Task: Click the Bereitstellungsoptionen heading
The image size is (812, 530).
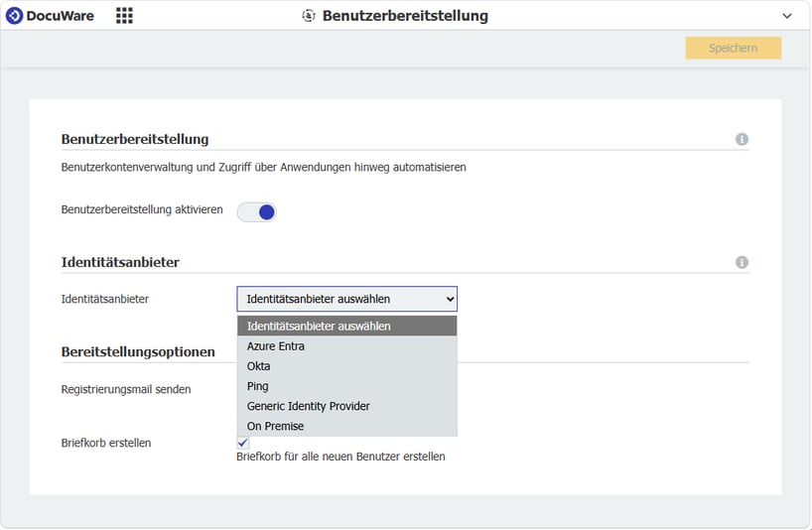Action: click(138, 351)
